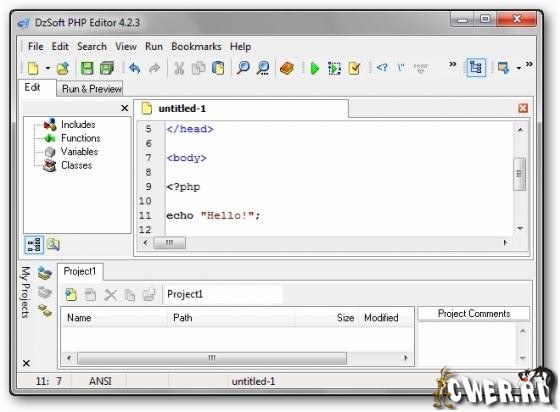Viewport: 560px width, 412px height.
Task: Click the bottom yellow My Projects sidebar icon
Action: 45,311
